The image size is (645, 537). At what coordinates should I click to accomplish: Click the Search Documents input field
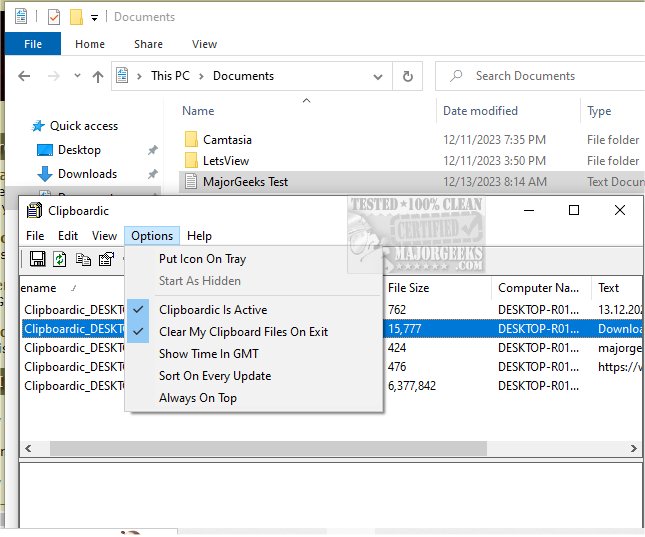[540, 76]
